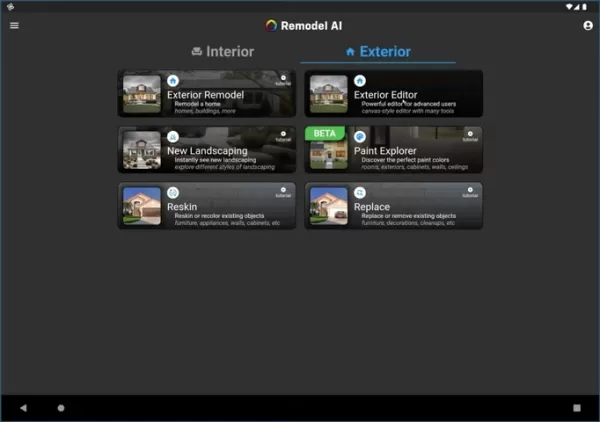The image size is (600, 422).
Task: Click the palette icon on Paint Explorer card
Action: 360,137
